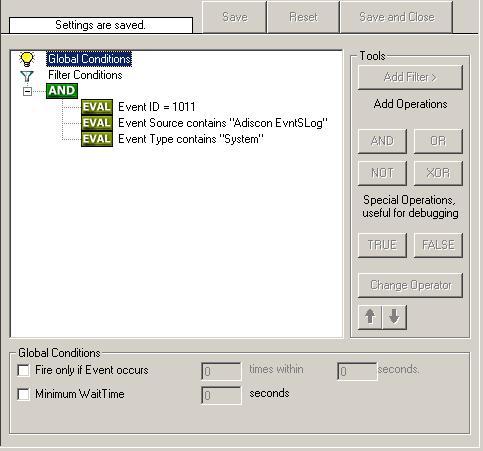The image size is (483, 451).
Task: Add an XOR operation
Action: tap(438, 173)
